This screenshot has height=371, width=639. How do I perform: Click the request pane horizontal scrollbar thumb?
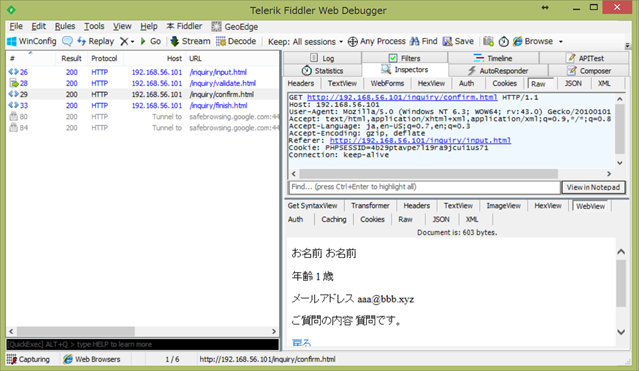click(x=428, y=174)
